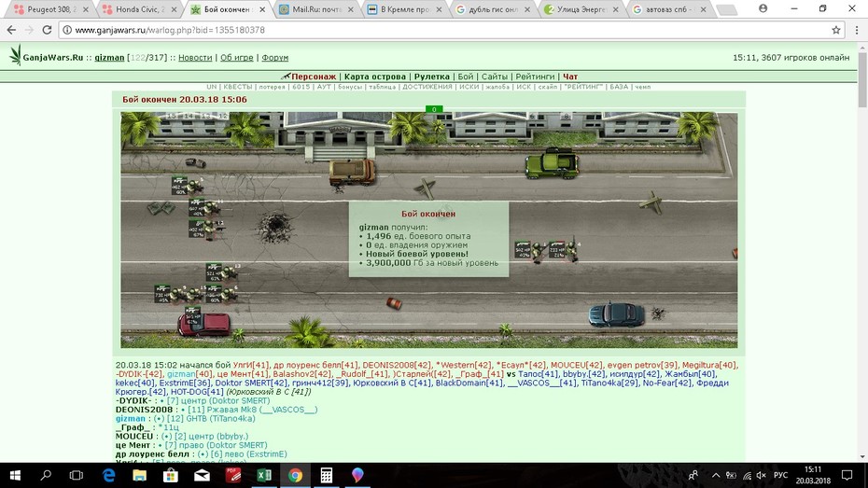The height and width of the screenshot is (488, 868).
Task: Open Microsoft Store from taskbar
Action: click(171, 475)
